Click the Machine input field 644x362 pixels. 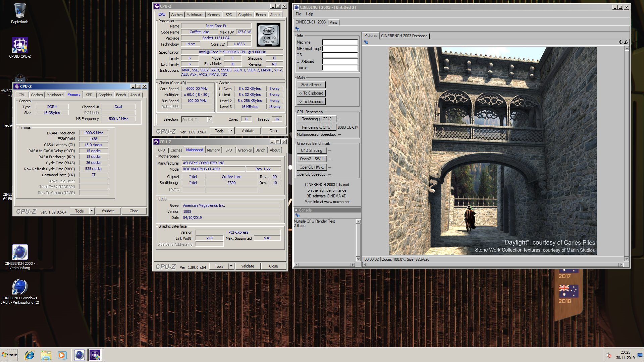click(x=340, y=43)
